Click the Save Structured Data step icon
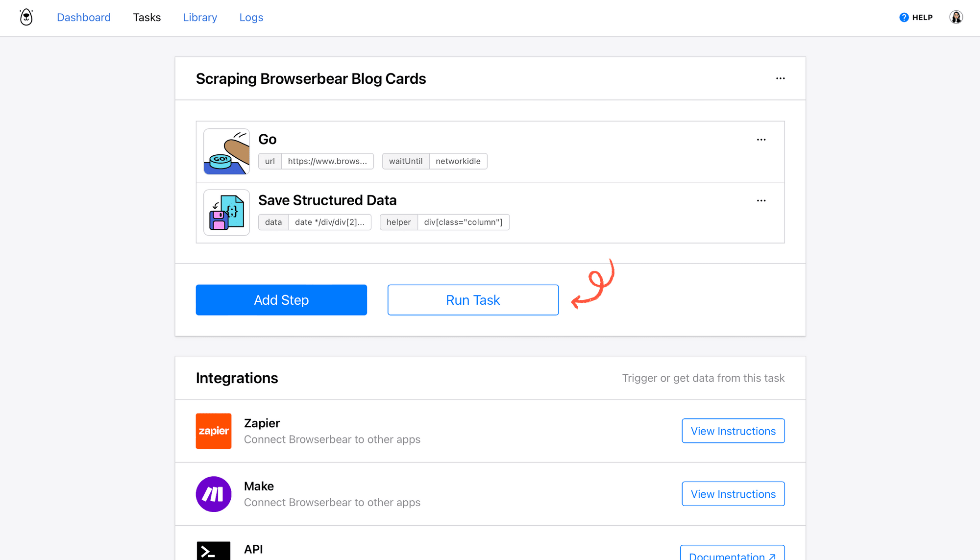This screenshot has width=980, height=560. point(226,212)
